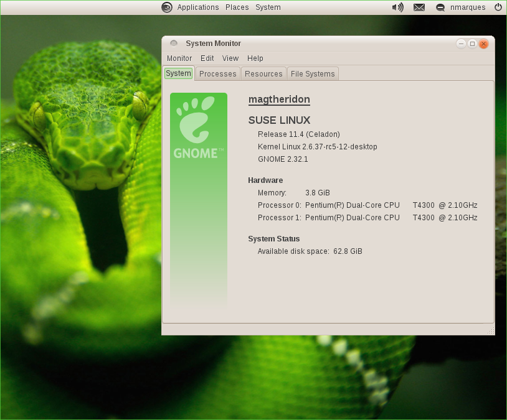This screenshot has height=420, width=507.
Task: Open the Help menu
Action: pyautogui.click(x=255, y=58)
